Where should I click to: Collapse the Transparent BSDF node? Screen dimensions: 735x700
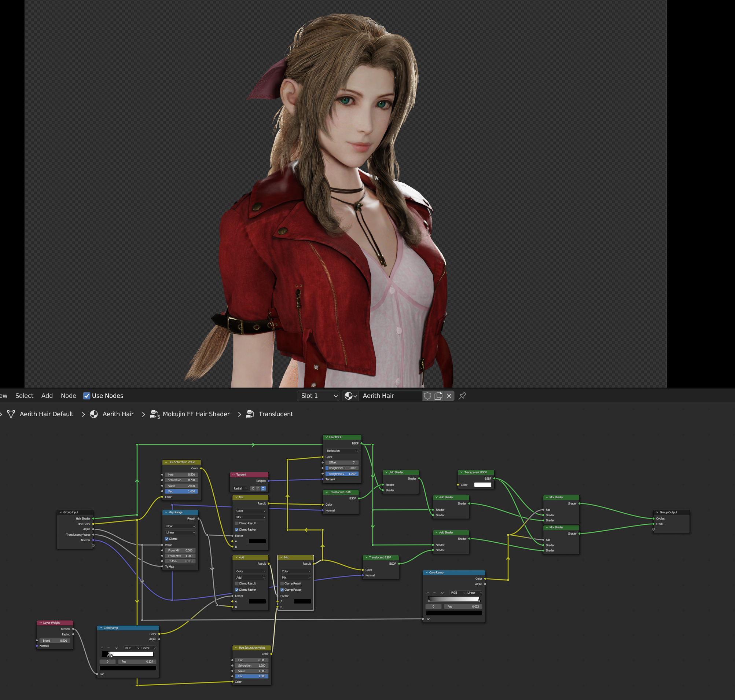coord(462,472)
